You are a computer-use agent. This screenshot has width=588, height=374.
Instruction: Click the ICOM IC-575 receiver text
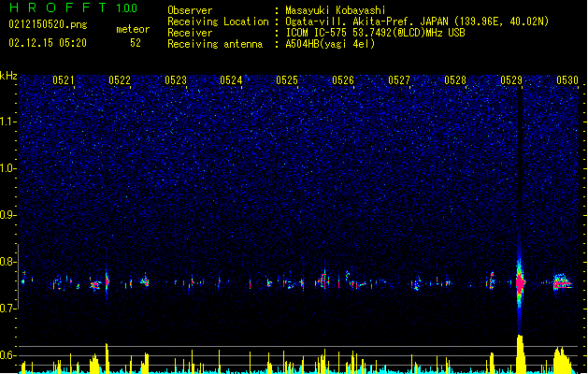[x=375, y=33]
